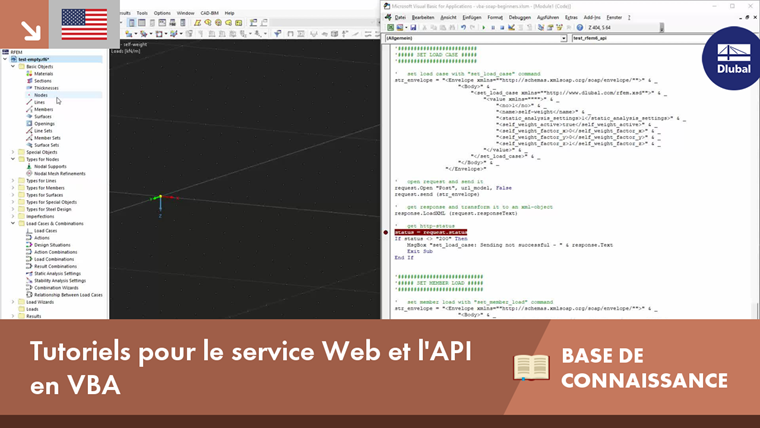Select Load Combinations in navigator tree

click(54, 259)
